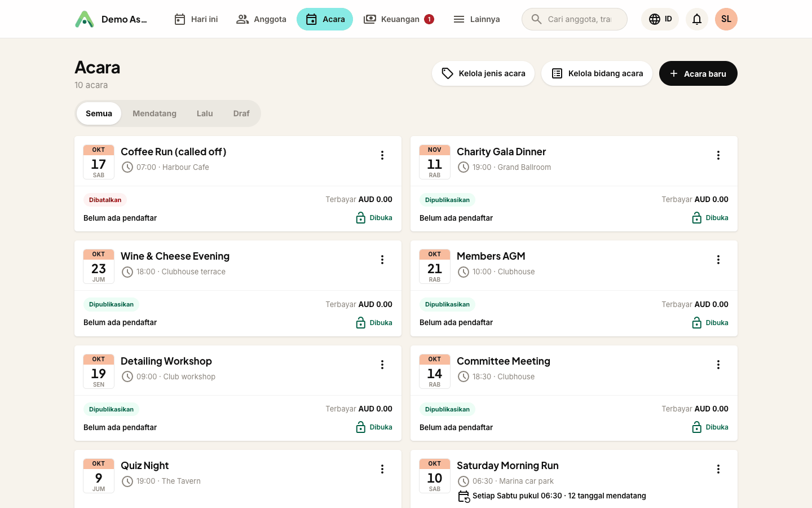
Task: Open the Members AGM event title
Action: pos(491,256)
